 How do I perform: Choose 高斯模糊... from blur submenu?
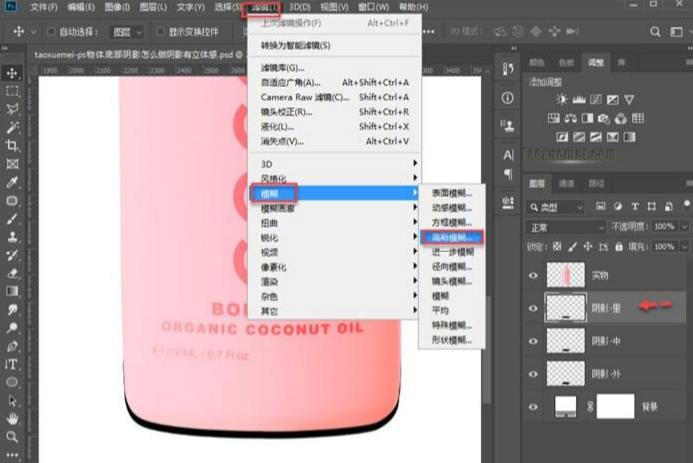pos(452,237)
